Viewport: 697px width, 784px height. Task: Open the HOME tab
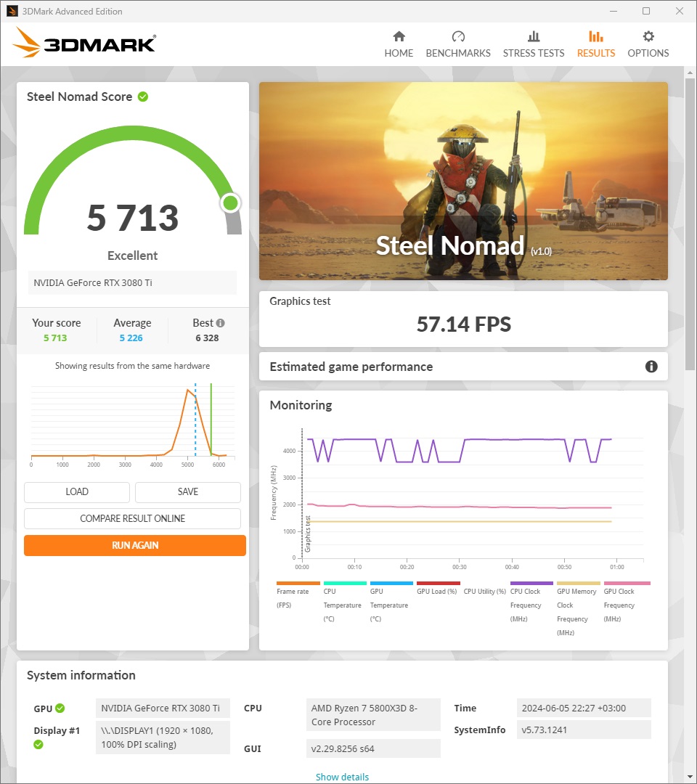[x=399, y=44]
